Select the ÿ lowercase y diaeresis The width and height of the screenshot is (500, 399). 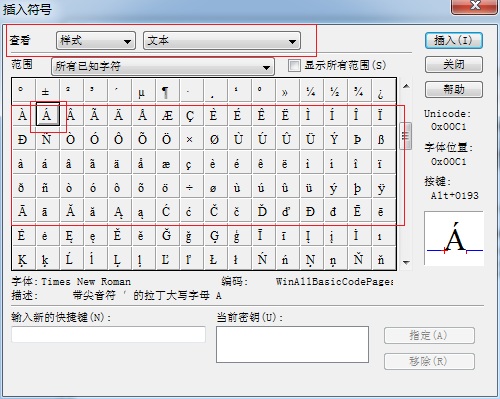[x=383, y=186]
